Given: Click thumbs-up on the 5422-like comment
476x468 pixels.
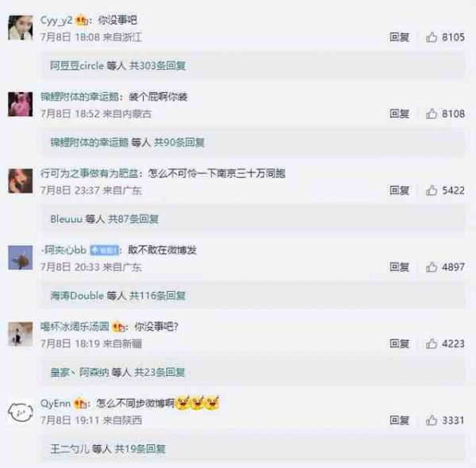Looking at the screenshot, I should [432, 190].
